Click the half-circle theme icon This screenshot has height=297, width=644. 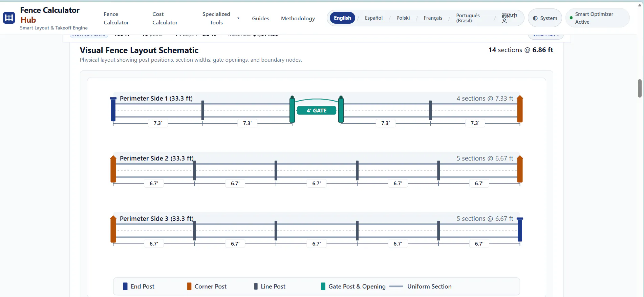[x=535, y=18]
